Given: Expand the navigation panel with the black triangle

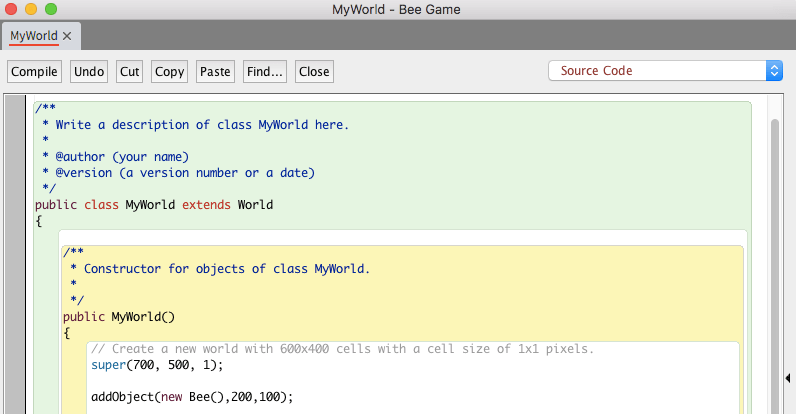Looking at the screenshot, I should point(789,378).
